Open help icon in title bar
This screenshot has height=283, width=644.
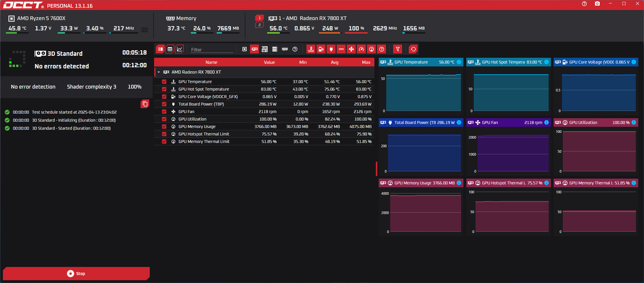coord(584,4)
